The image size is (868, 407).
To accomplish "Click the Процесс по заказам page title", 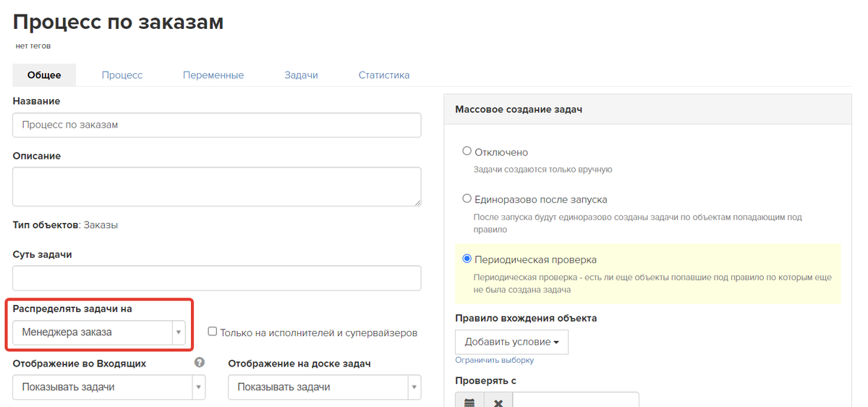I will pyautogui.click(x=119, y=22).
